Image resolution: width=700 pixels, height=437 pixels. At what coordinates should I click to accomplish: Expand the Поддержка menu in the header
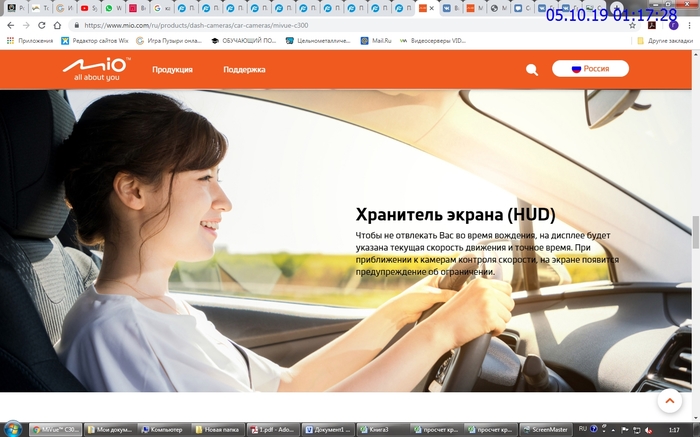pyautogui.click(x=244, y=70)
